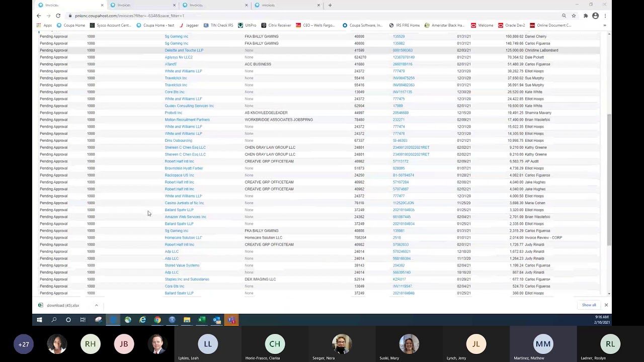This screenshot has width=644, height=362.
Task: Open Internet Explorer from the taskbar
Action: pos(142,320)
